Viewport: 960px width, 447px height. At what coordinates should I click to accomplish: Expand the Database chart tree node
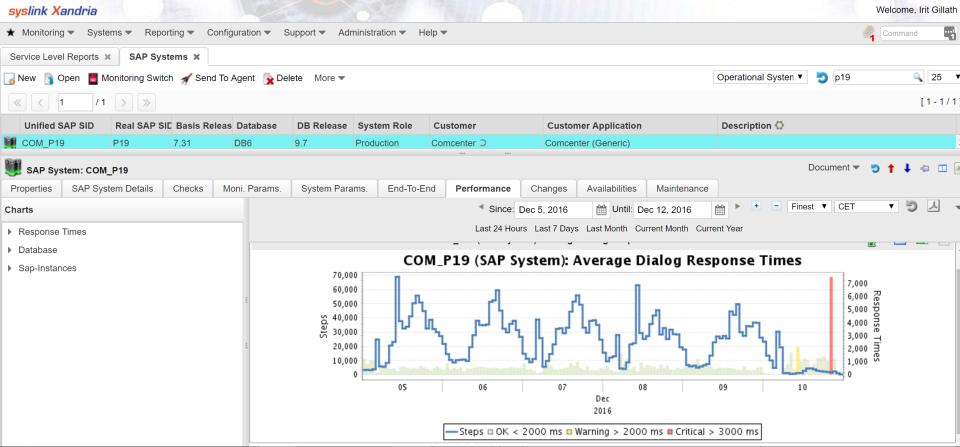click(x=9, y=250)
